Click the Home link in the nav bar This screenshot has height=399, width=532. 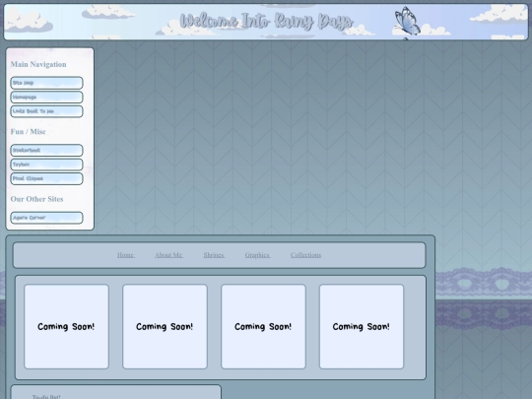click(x=126, y=255)
